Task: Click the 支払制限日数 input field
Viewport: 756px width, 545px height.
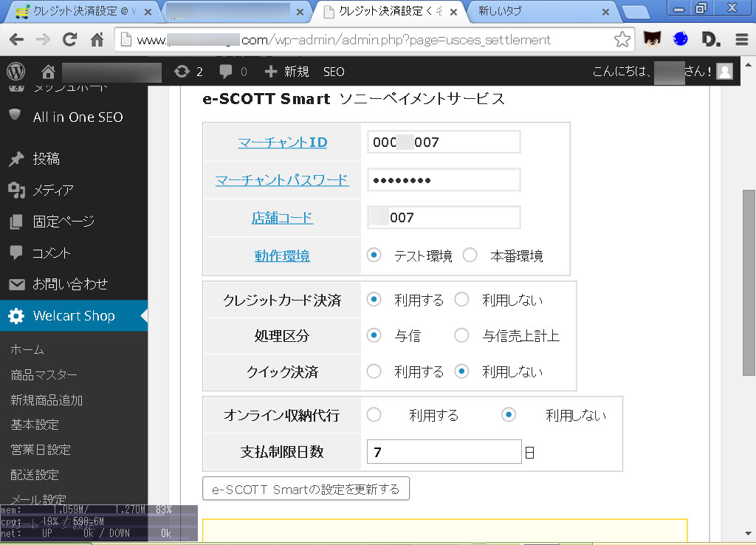Action: [444, 451]
